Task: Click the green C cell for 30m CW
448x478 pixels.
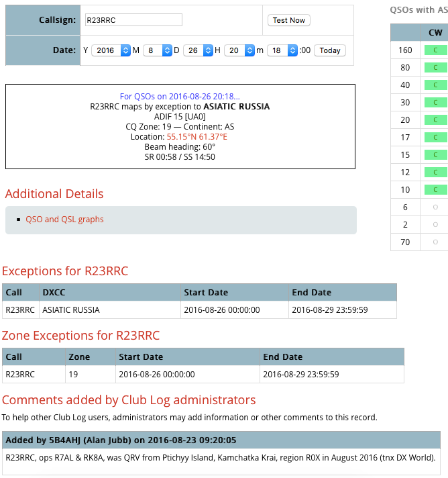Action: (x=436, y=103)
